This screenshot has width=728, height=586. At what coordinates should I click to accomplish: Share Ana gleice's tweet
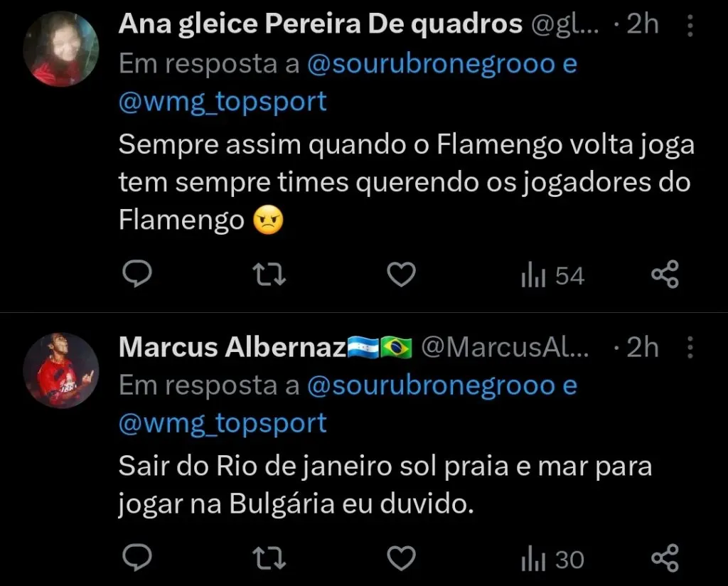coord(665,275)
